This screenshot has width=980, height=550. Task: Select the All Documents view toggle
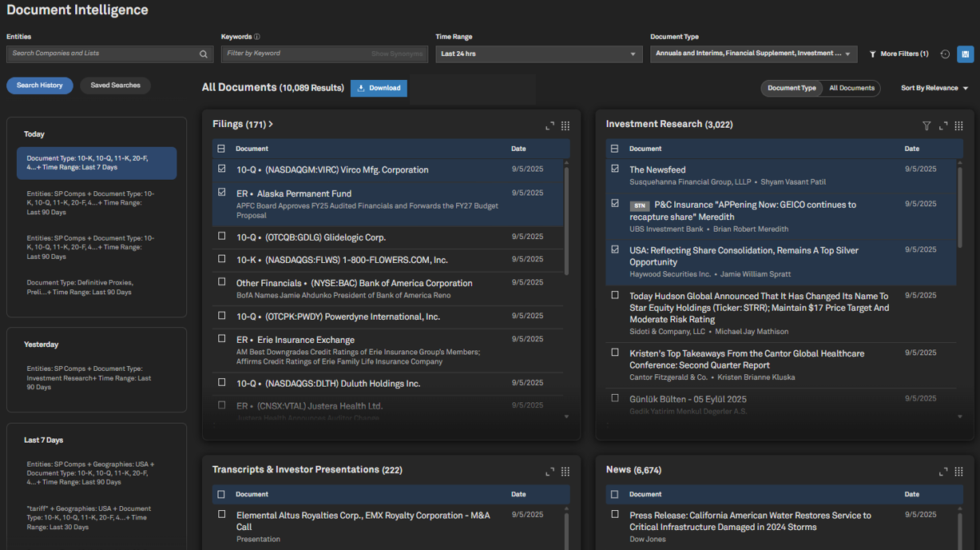point(851,88)
